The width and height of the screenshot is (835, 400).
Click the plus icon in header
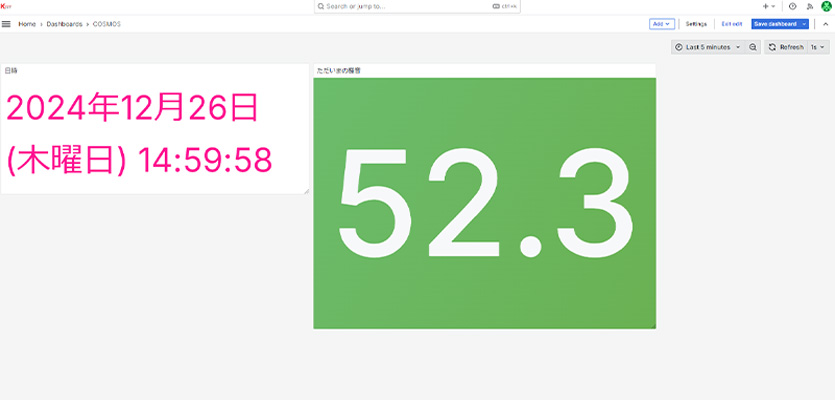767,6
